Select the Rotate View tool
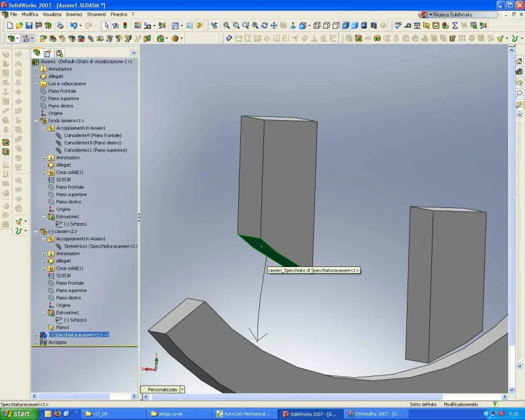525x420 pixels. (x=264, y=26)
